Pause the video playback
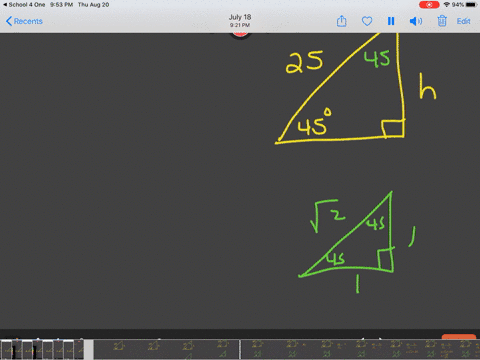This screenshot has height=360, width=480. 391,21
